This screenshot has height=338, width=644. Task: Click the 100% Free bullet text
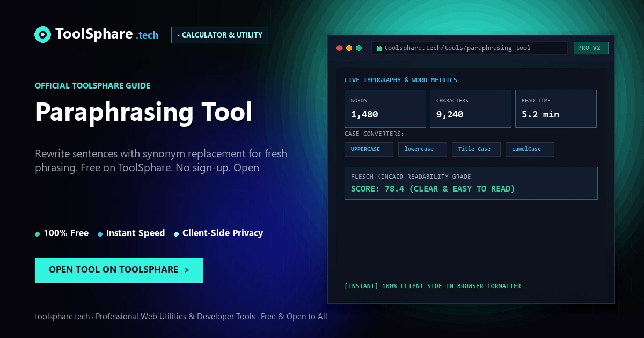tap(66, 233)
